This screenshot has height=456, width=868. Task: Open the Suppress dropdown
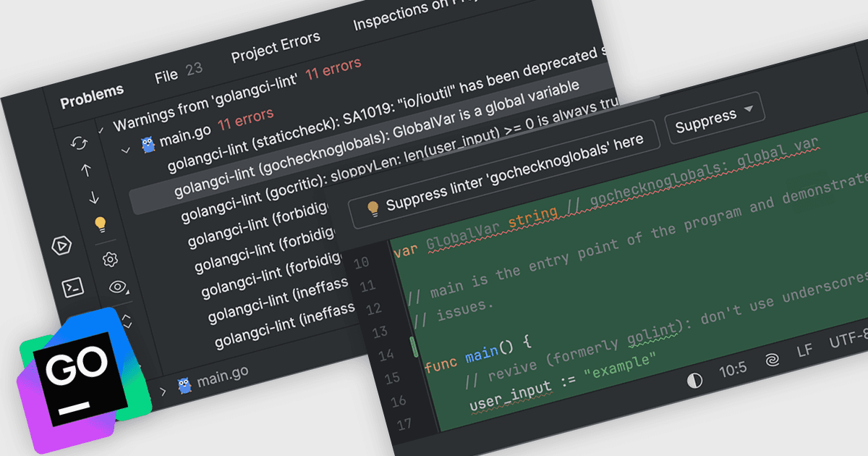[714, 117]
